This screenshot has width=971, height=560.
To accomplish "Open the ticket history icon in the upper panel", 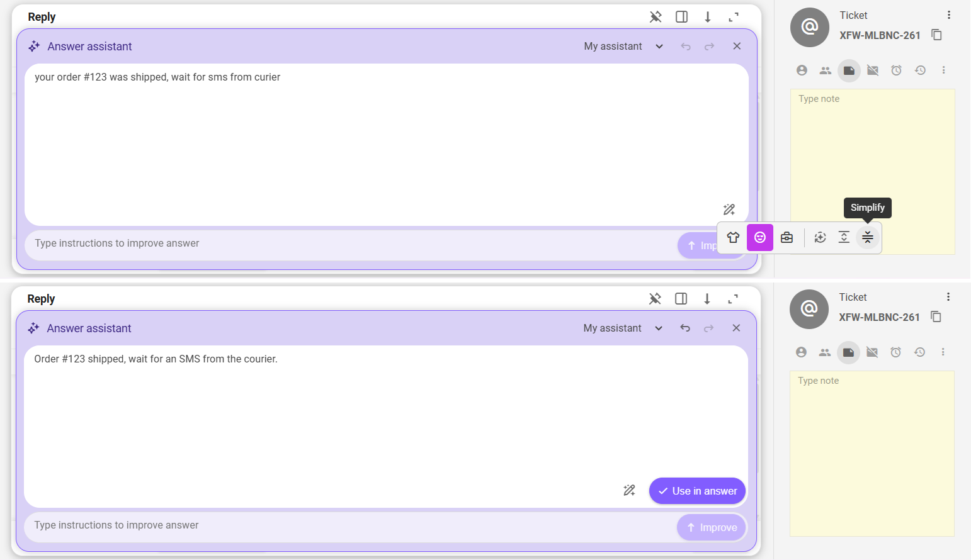I will point(920,70).
